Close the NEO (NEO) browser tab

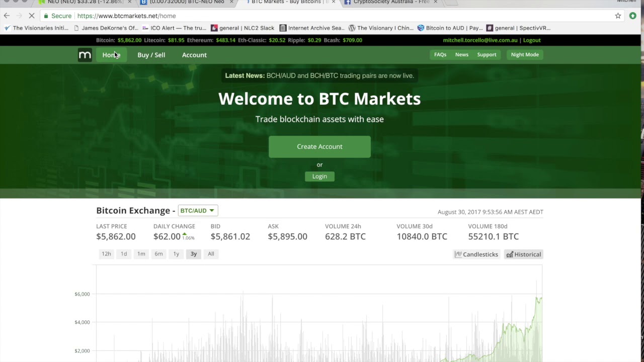click(x=129, y=2)
